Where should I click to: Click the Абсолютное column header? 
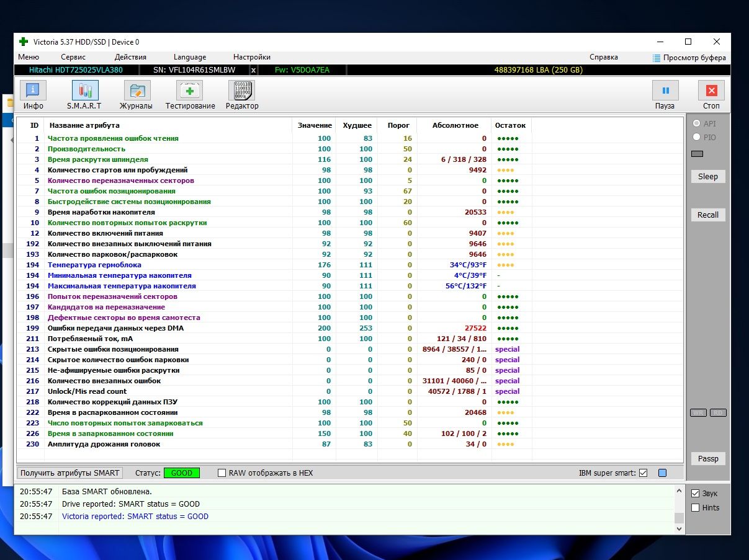455,125
